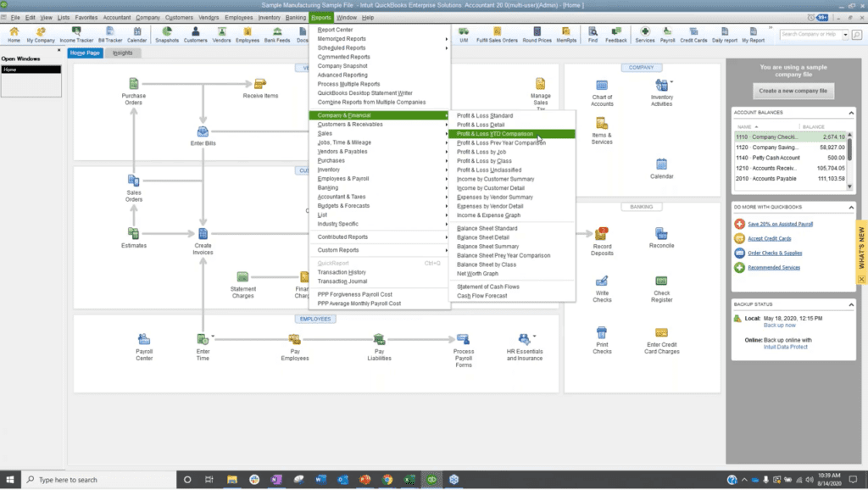Open Daily report toolbar icon
Viewport: 868px width, 490px height.
(x=725, y=34)
